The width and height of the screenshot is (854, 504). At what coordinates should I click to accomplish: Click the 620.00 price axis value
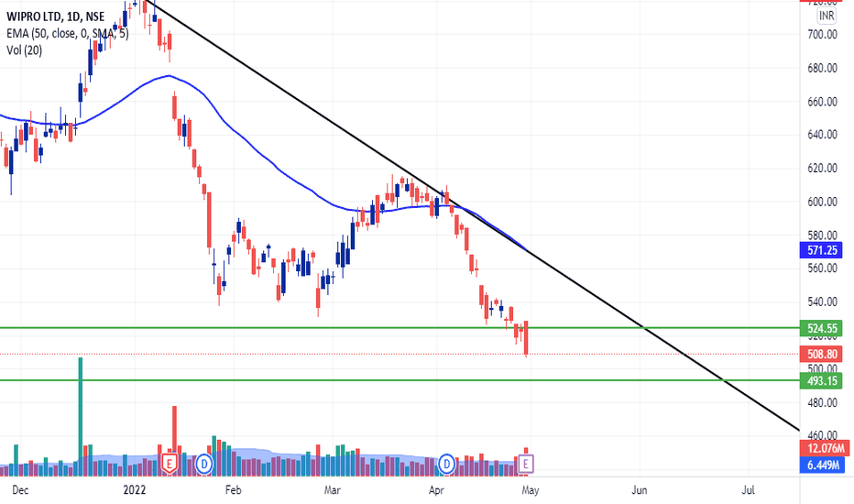tap(822, 169)
